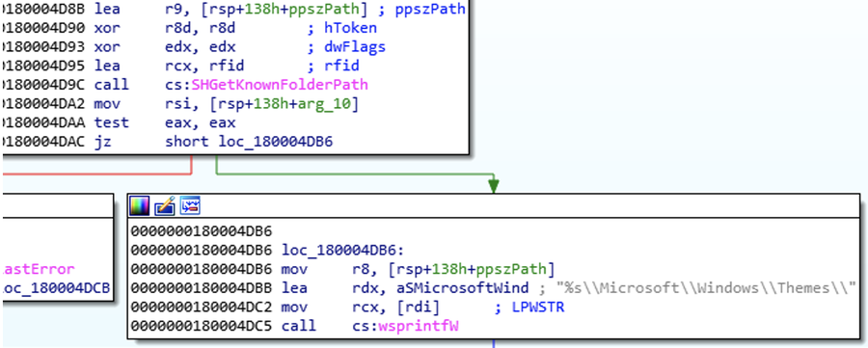The height and width of the screenshot is (348, 868).
Task: Select the test eax, eax instruction
Action: [166, 122]
